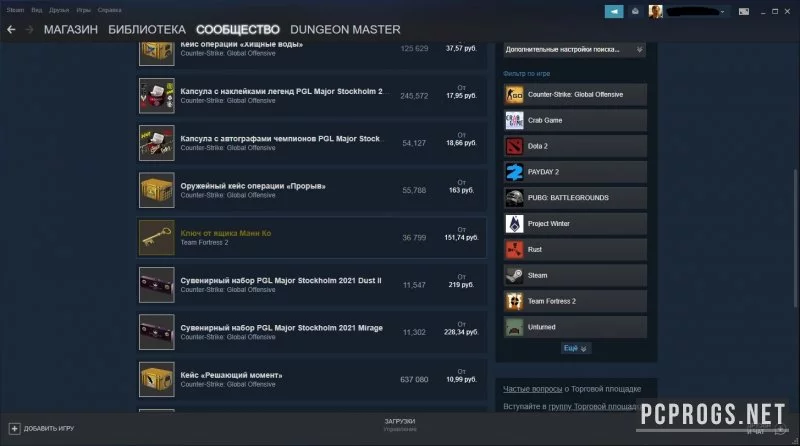Open Оружейный кейс операции «Прорыв» listing title
800x446 pixels.
253,186
